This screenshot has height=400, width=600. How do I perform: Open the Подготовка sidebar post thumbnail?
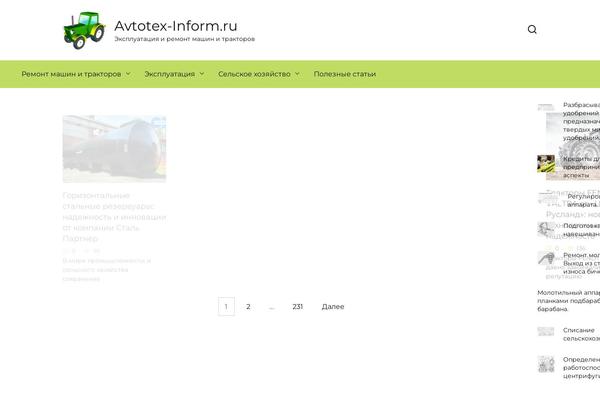546,229
